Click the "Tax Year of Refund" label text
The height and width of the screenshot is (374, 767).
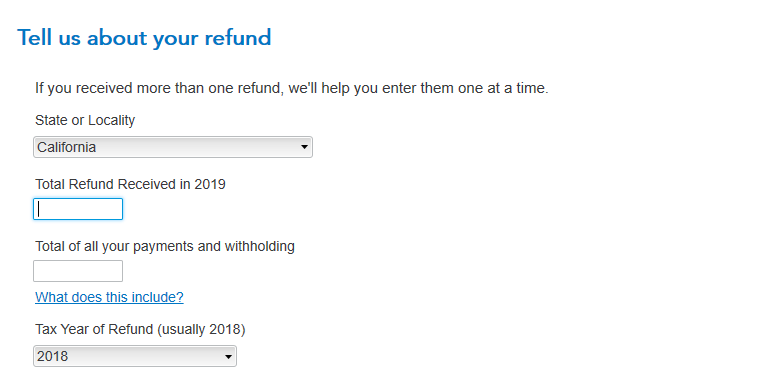pyautogui.click(x=94, y=330)
